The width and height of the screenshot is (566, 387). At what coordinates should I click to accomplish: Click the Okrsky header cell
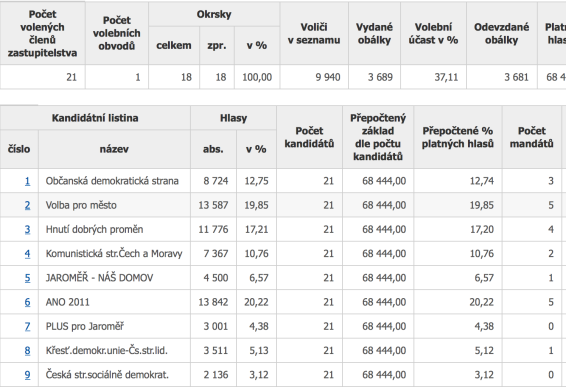click(x=214, y=14)
